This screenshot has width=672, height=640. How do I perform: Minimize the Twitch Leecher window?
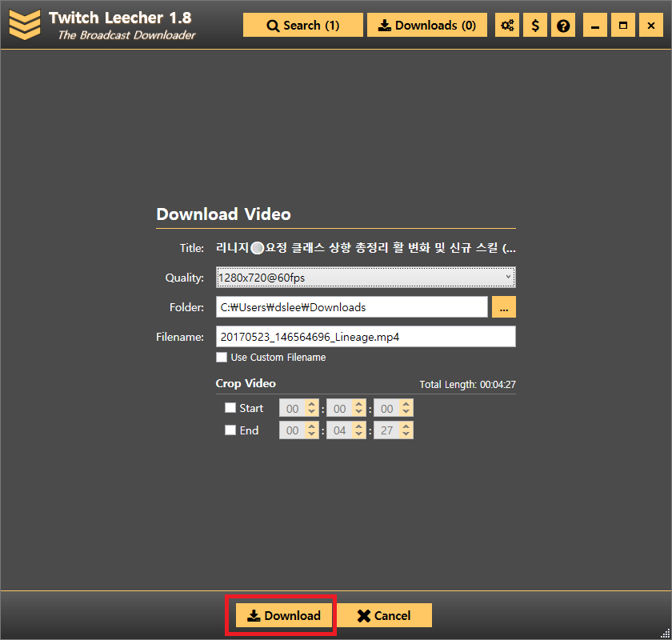[x=594, y=26]
